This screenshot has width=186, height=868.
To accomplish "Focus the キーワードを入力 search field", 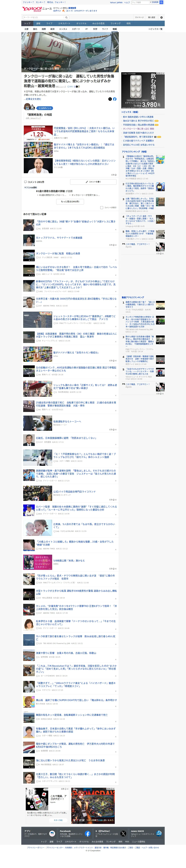I will click(44, 17).
